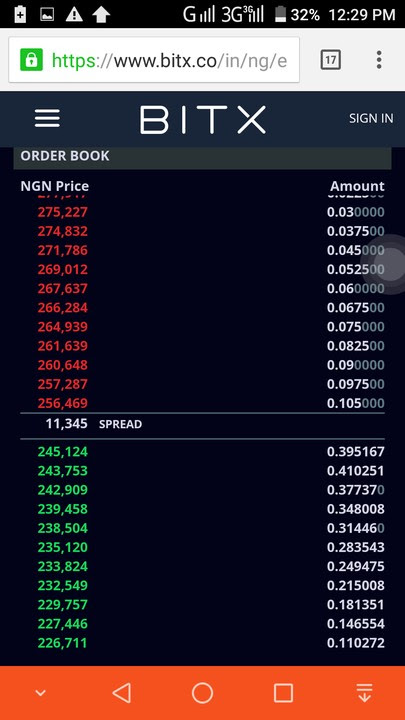Tap the Android recent apps square button

pyautogui.click(x=283, y=692)
